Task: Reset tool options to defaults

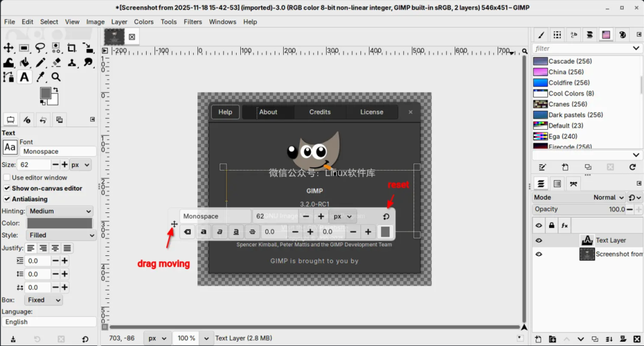Action: pyautogui.click(x=85, y=339)
